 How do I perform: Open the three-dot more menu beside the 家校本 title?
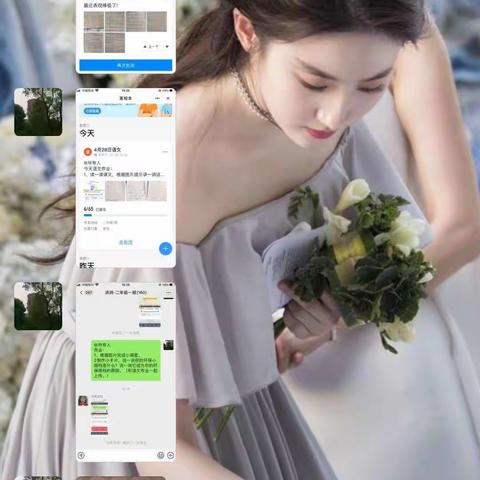click(157, 98)
